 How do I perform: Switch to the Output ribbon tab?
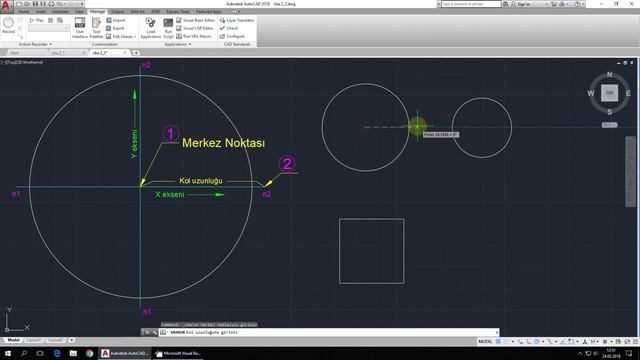click(118, 11)
